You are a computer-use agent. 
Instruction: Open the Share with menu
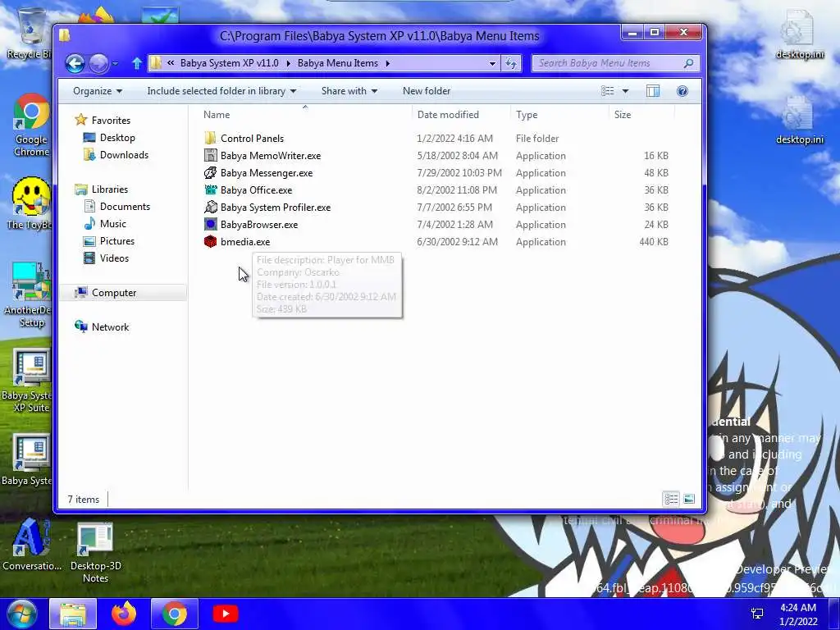[x=349, y=91]
